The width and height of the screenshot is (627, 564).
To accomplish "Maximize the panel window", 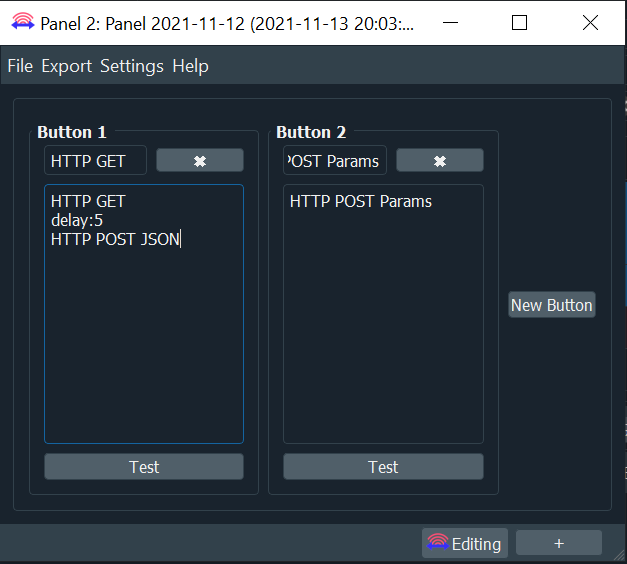I will 519,22.
